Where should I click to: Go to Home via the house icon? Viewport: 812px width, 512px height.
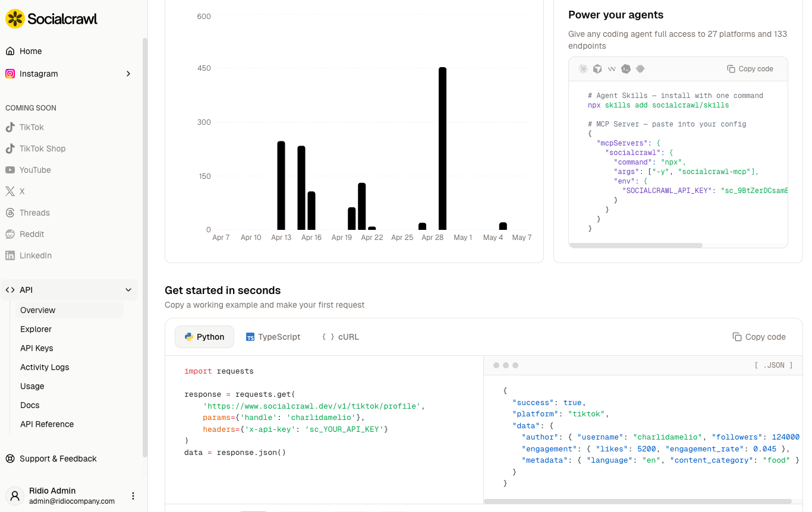tap(10, 51)
